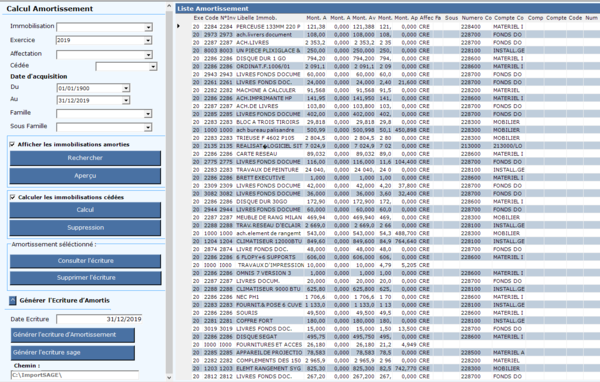600x382 pixels.
Task: Click the left panel vertical scrollbar track
Action: point(169,191)
